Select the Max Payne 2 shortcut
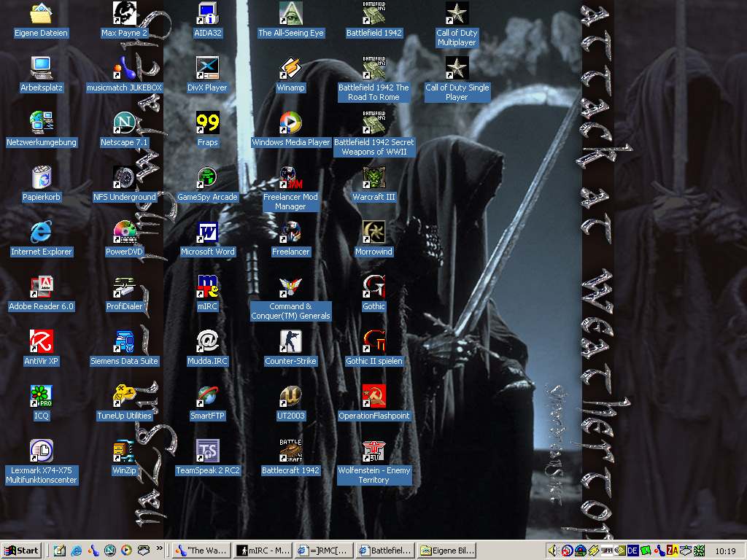The height and width of the screenshot is (560, 747). tap(124, 13)
